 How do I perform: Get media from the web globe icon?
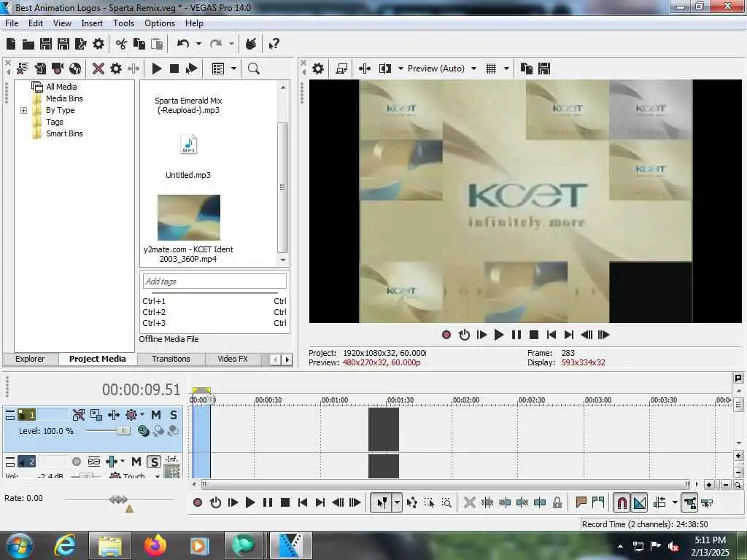(75, 69)
